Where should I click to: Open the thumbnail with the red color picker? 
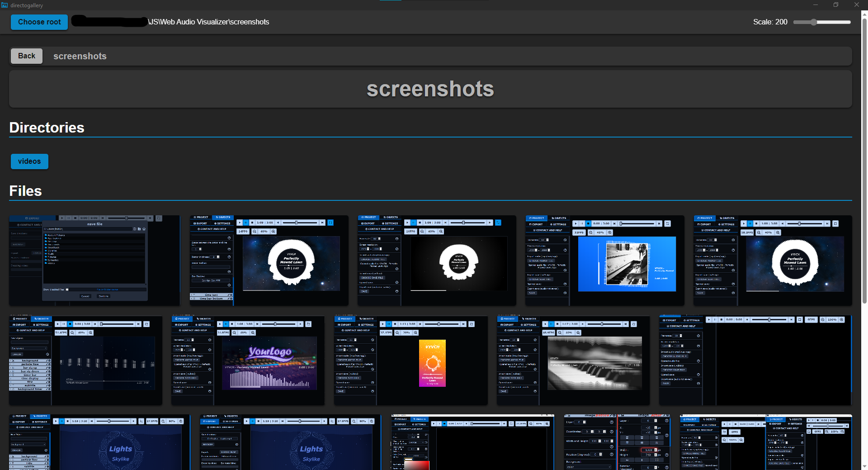pyautogui.click(x=473, y=442)
